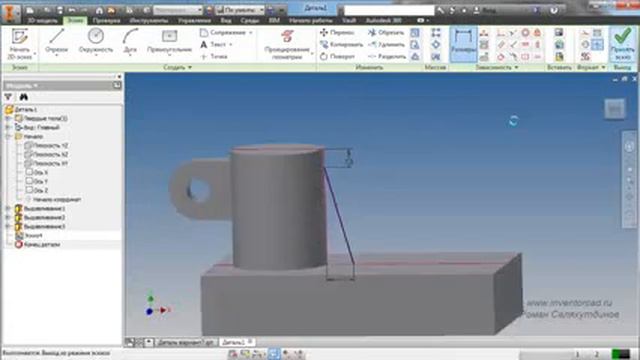Screen dimensions: 640x360
Task: Choose the Копировать (Copy) command
Action: (x=341, y=44)
